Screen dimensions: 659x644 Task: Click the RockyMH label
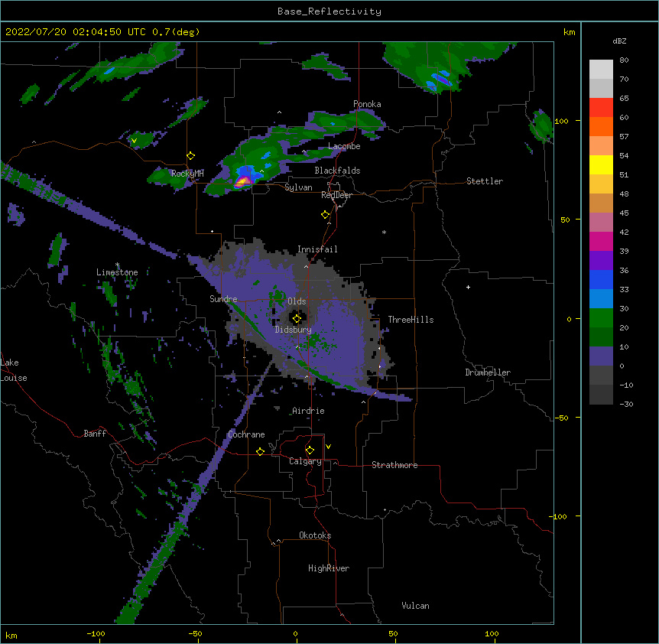coord(187,174)
